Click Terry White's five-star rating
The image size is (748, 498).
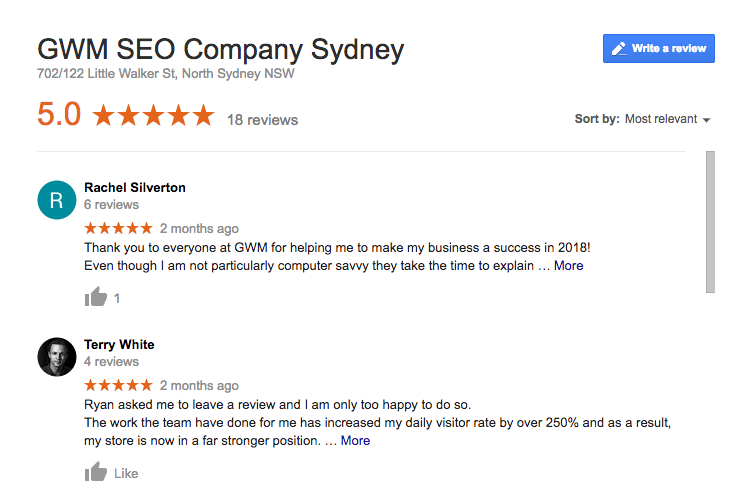click(118, 385)
